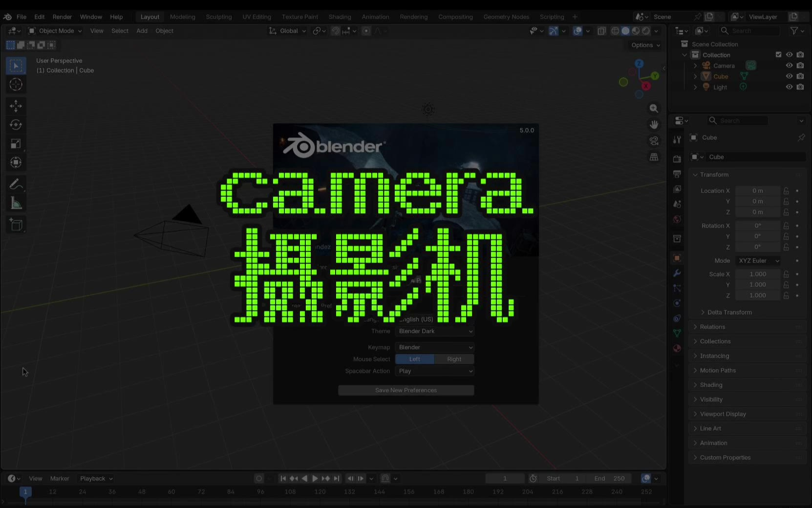Uncheck the Collection exclude checkbox

point(778,55)
